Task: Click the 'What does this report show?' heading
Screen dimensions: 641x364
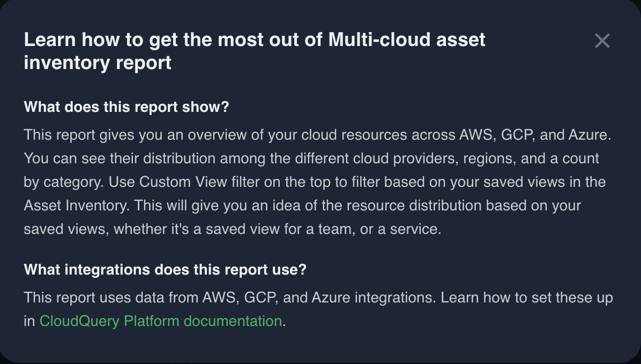Action: [126, 107]
